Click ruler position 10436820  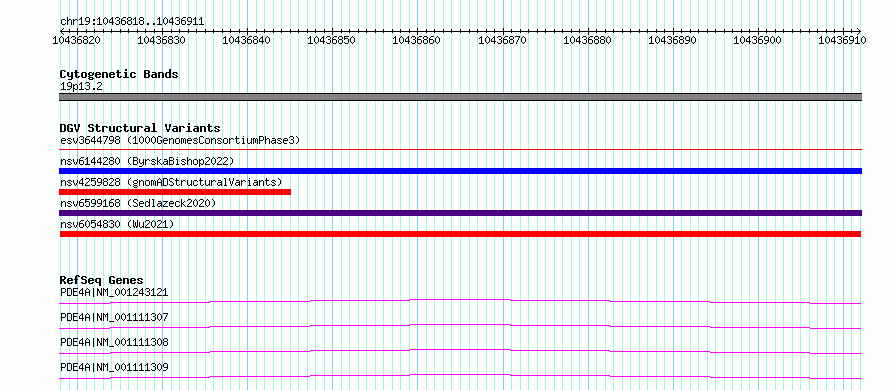pyautogui.click(x=76, y=40)
